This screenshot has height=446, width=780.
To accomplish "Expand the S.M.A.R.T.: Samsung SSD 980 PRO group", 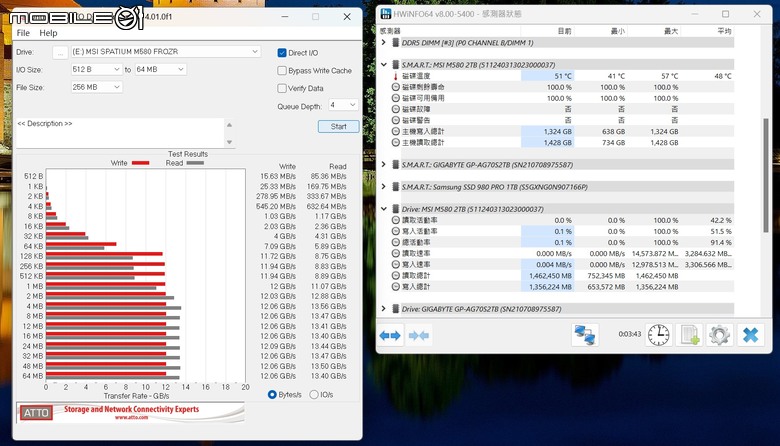I will [384, 187].
